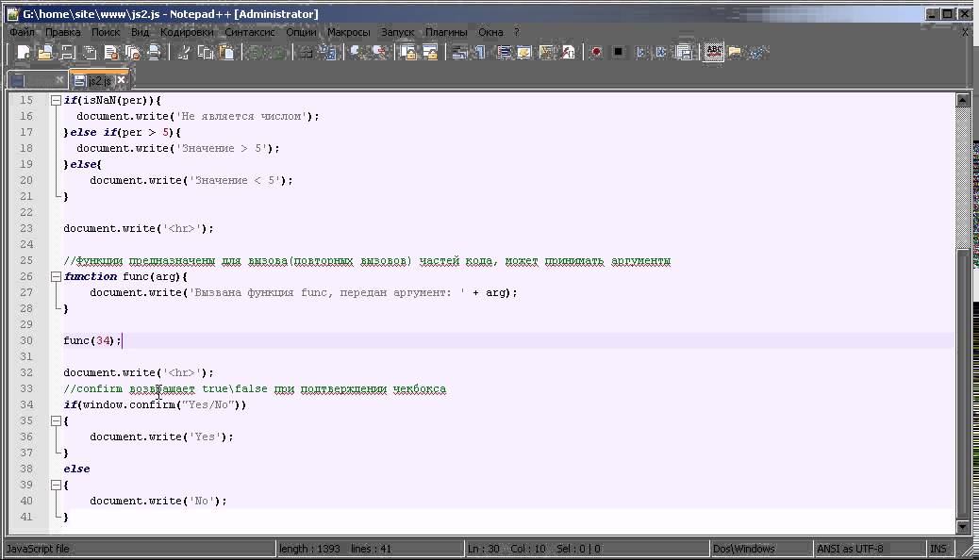Click the Print icon in toolbar
979x560 pixels.
(154, 53)
